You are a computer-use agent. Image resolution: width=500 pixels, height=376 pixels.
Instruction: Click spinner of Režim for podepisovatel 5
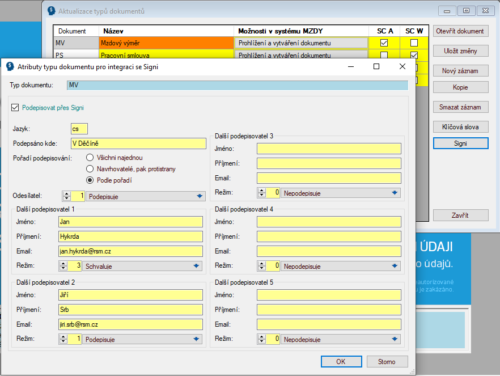[262, 339]
